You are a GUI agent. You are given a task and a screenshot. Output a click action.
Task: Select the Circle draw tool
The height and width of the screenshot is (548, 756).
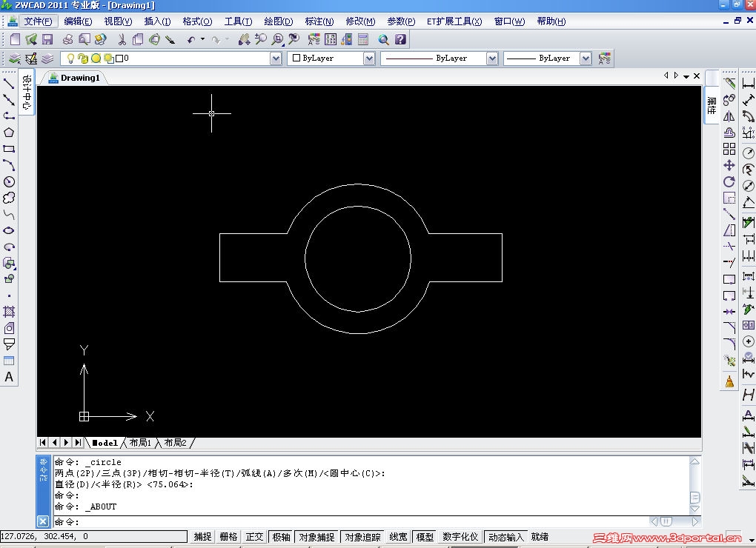point(9,181)
